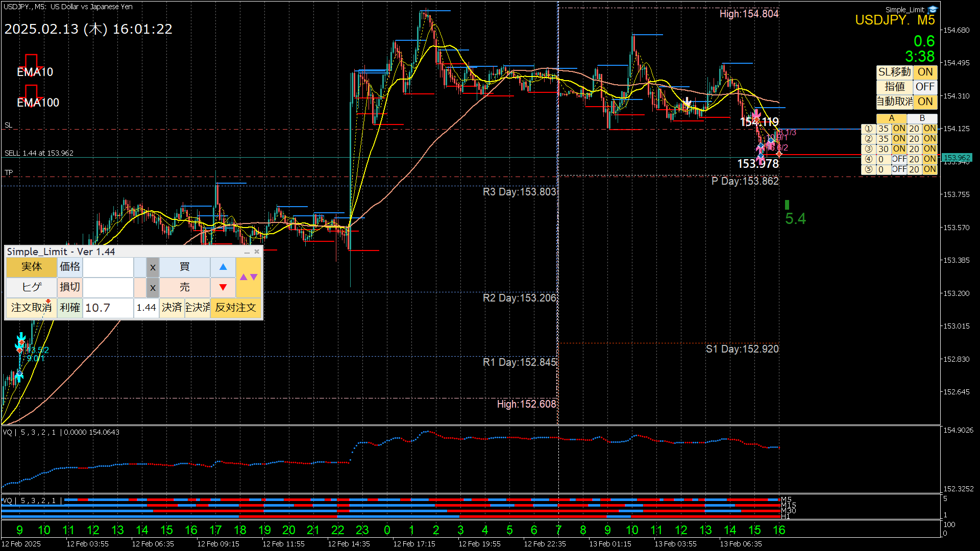
Task: Click the blue up-arrow buy icon
Action: tap(223, 267)
